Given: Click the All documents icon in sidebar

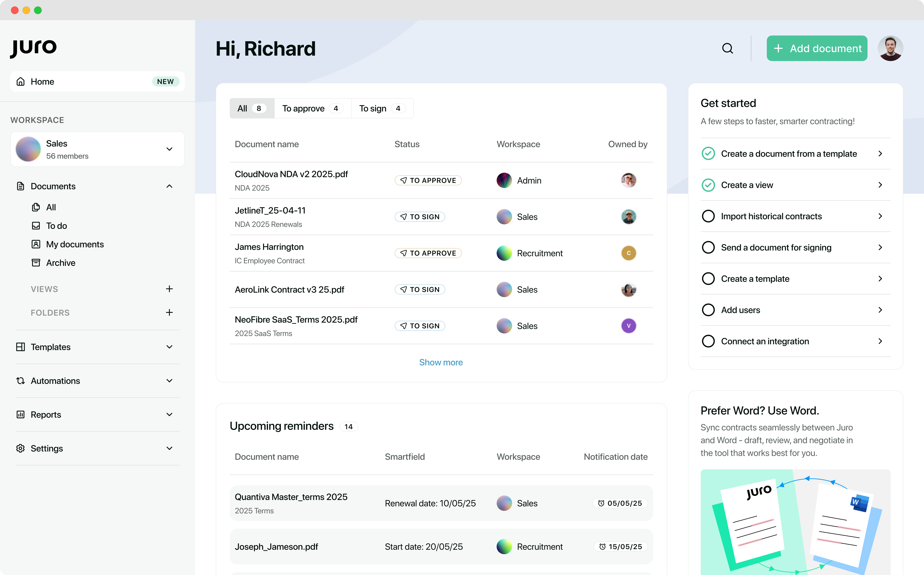Looking at the screenshot, I should tap(36, 207).
